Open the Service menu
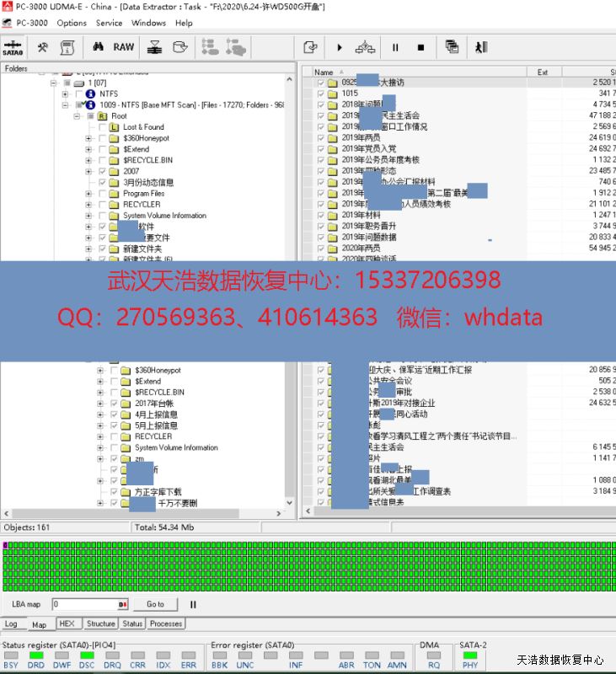The height and width of the screenshot is (674, 616). pos(109,23)
